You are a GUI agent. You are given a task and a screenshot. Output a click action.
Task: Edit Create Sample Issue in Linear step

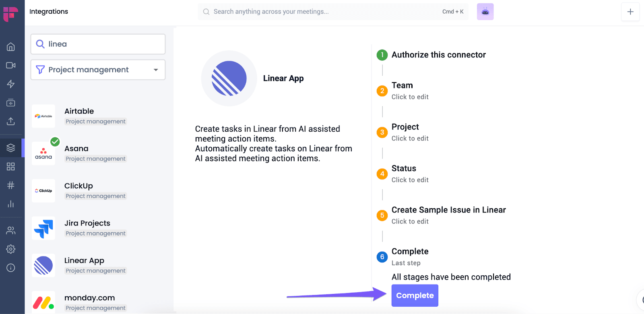coord(448,215)
